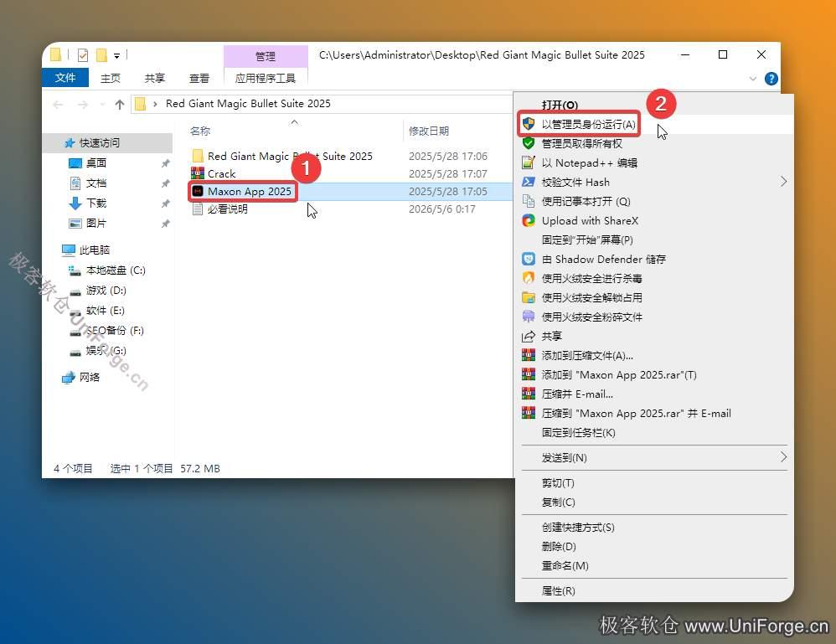This screenshot has width=836, height=644.
Task: Choose 添加到 "Maxon App 2025.rar"(T)
Action: tap(619, 375)
